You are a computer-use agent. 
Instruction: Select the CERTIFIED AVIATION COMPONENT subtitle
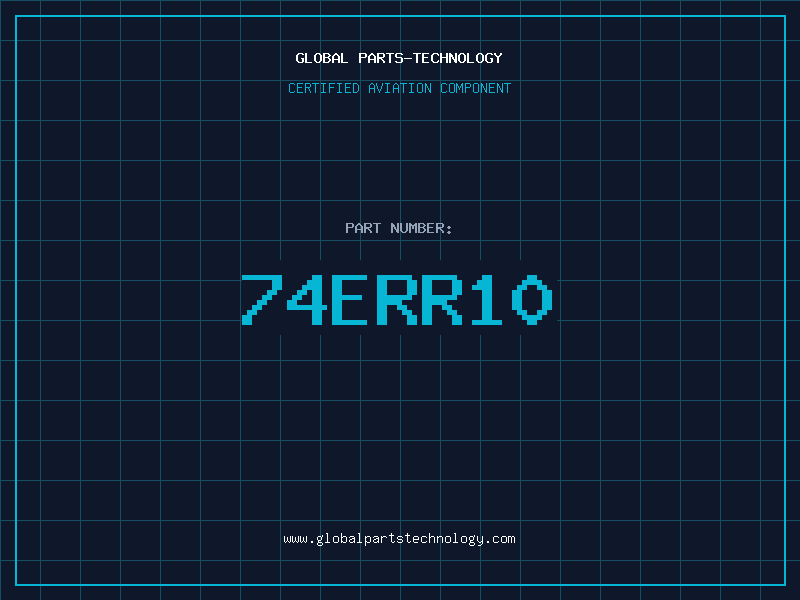tap(399, 88)
